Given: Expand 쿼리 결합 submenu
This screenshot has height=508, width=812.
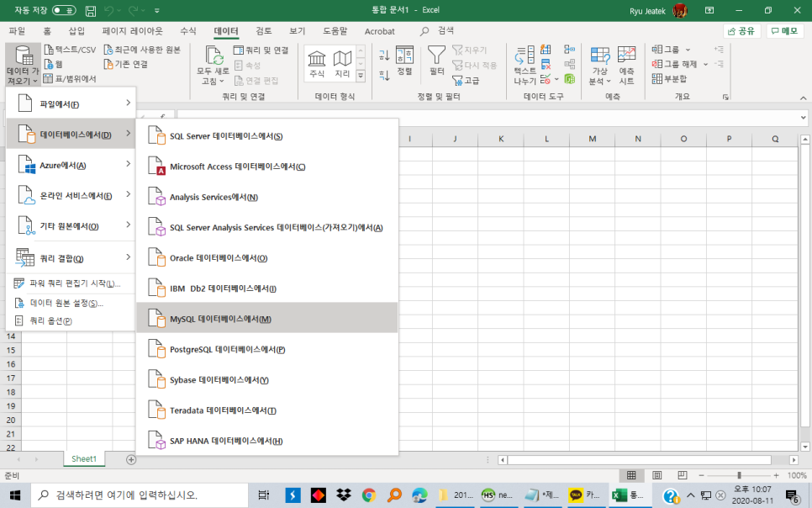Looking at the screenshot, I should 71,258.
